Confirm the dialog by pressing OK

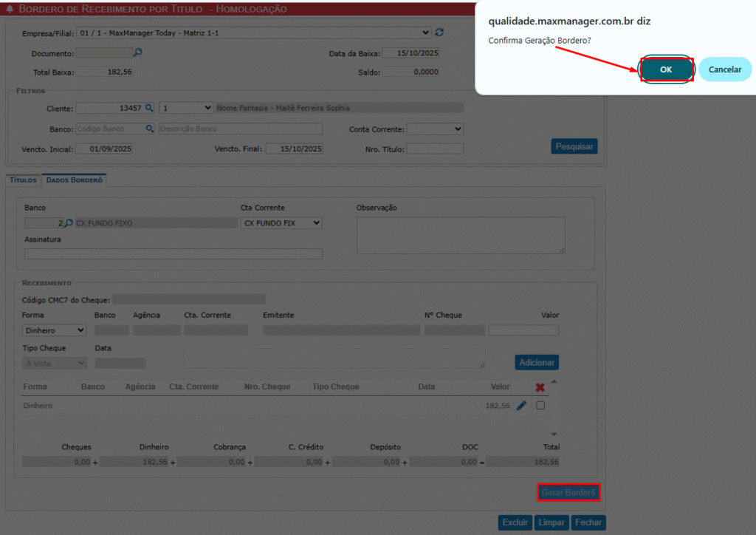666,69
